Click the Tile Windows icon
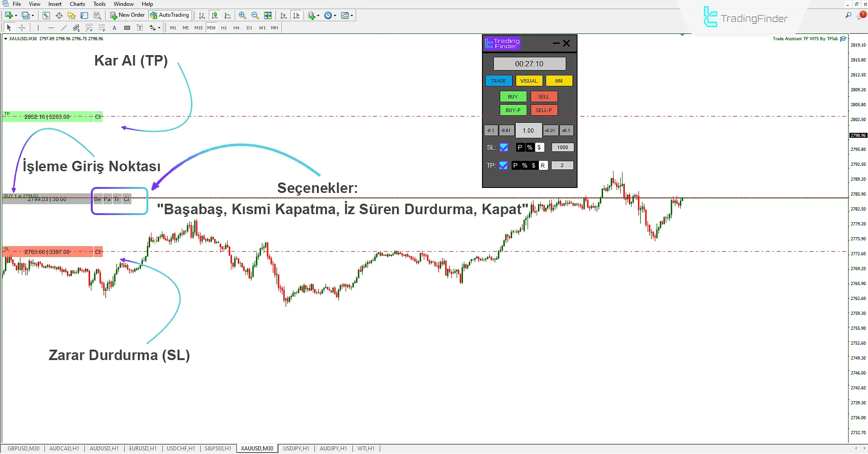The width and height of the screenshot is (868, 454). [x=268, y=15]
